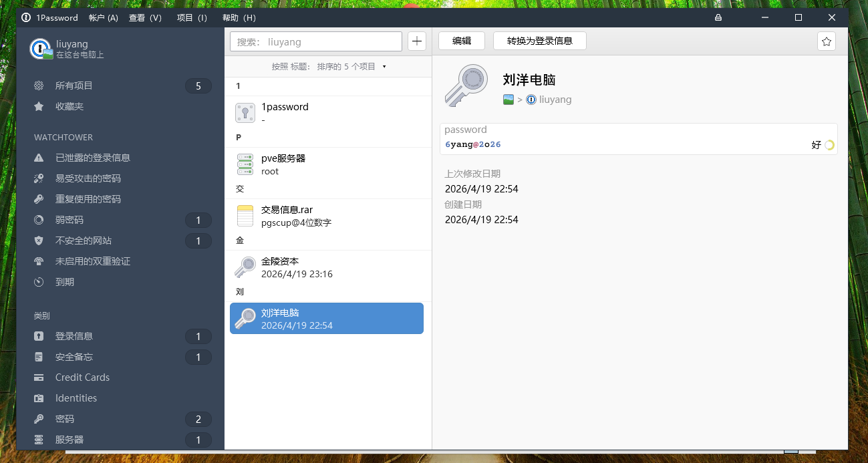Click the 登录信息 category icon
This screenshot has width=868, height=463.
pos(39,336)
